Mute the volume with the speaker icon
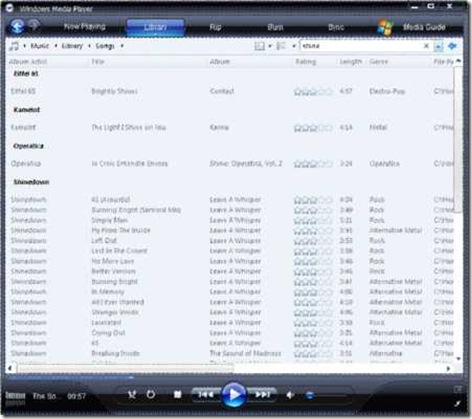 coord(290,395)
